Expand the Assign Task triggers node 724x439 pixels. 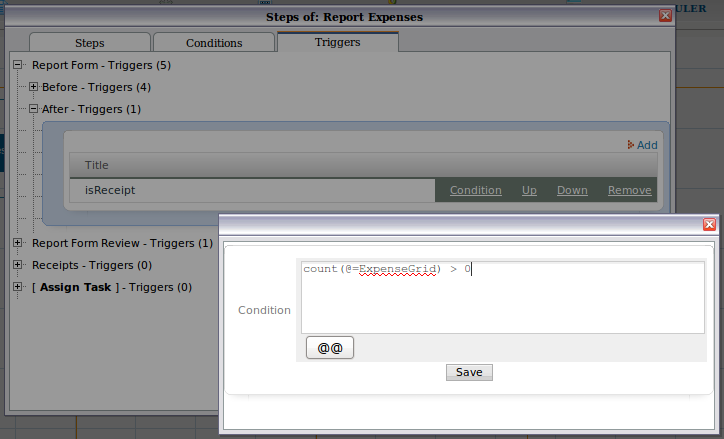click(18, 287)
